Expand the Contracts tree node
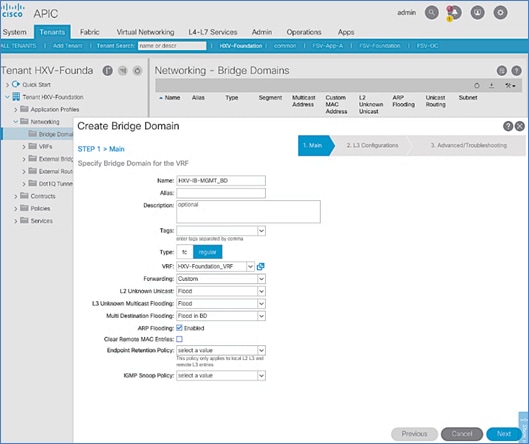Viewport: 529px width, 444px height. coord(16,196)
